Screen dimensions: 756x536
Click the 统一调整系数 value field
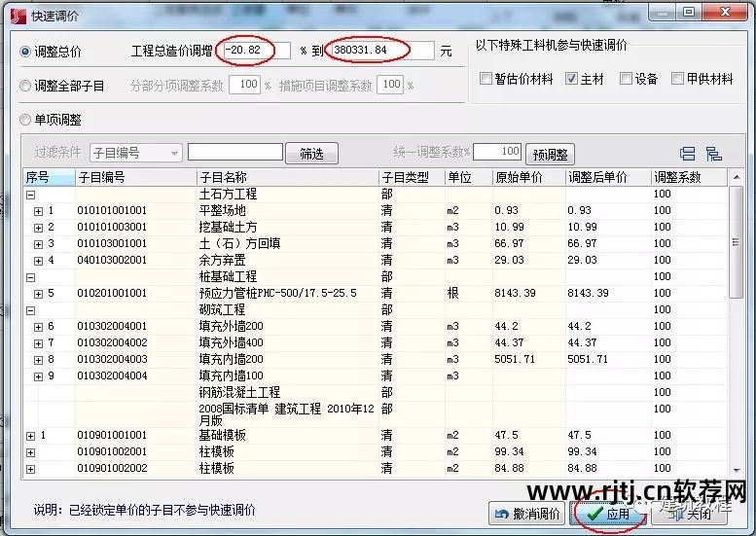tap(497, 152)
